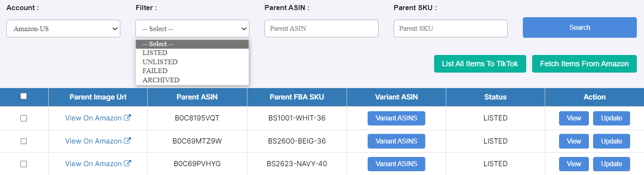The image size is (644, 175).
Task: Click external link icon for B0C69PVHYG row
Action: click(x=127, y=164)
